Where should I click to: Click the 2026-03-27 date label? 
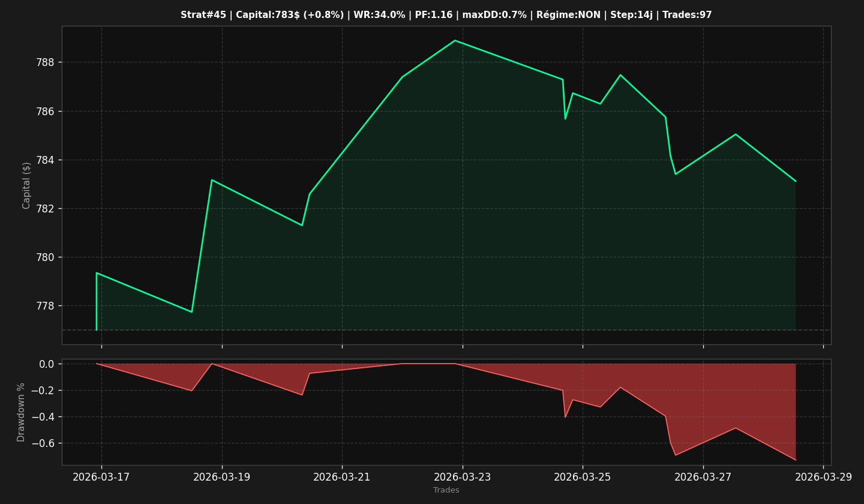[703, 477]
